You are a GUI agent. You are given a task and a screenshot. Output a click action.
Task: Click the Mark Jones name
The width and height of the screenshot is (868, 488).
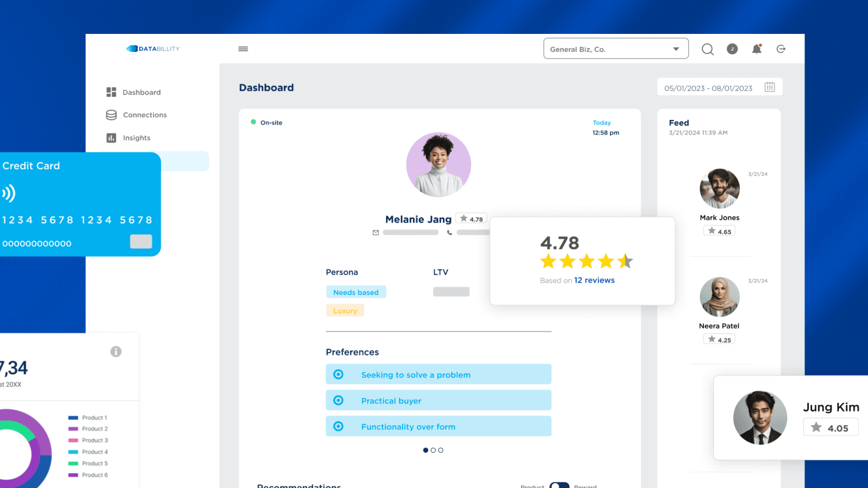tap(720, 218)
